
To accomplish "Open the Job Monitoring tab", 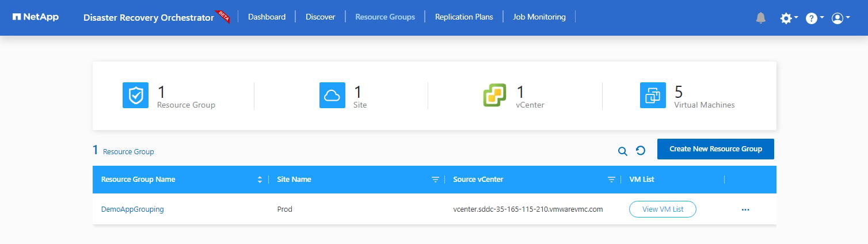I will pyautogui.click(x=539, y=17).
